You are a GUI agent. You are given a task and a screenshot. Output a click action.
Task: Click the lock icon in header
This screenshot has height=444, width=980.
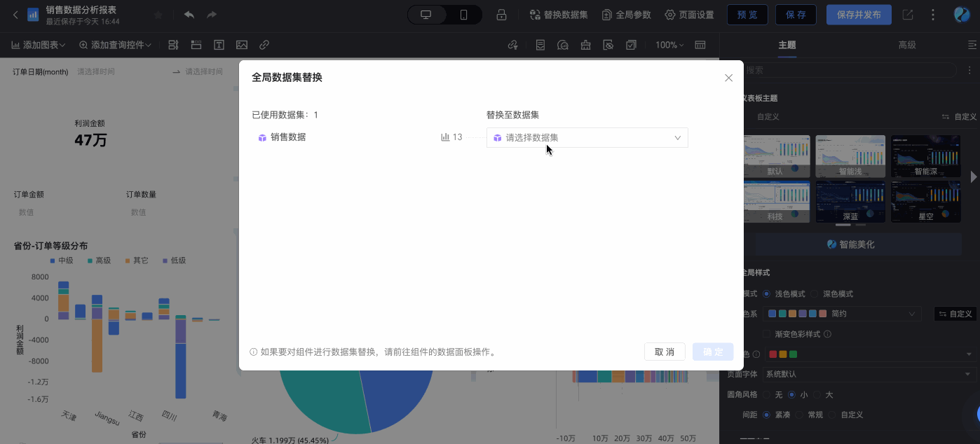point(501,15)
